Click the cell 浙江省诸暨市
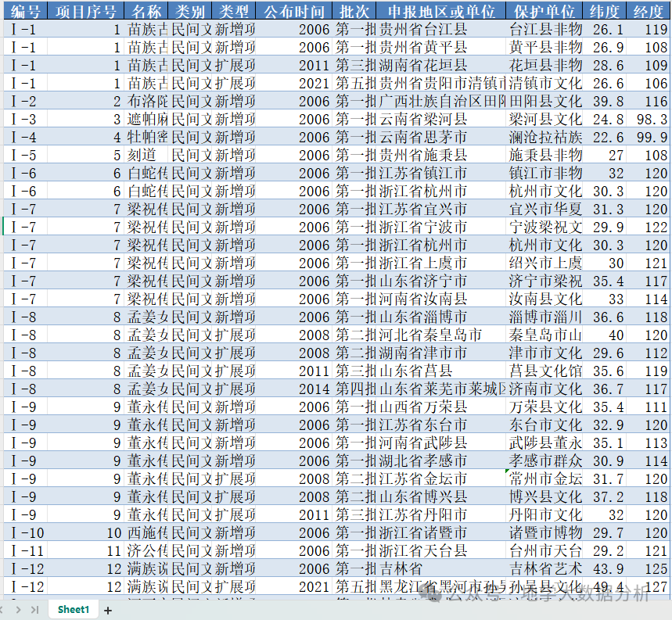672x620 pixels. (x=441, y=532)
